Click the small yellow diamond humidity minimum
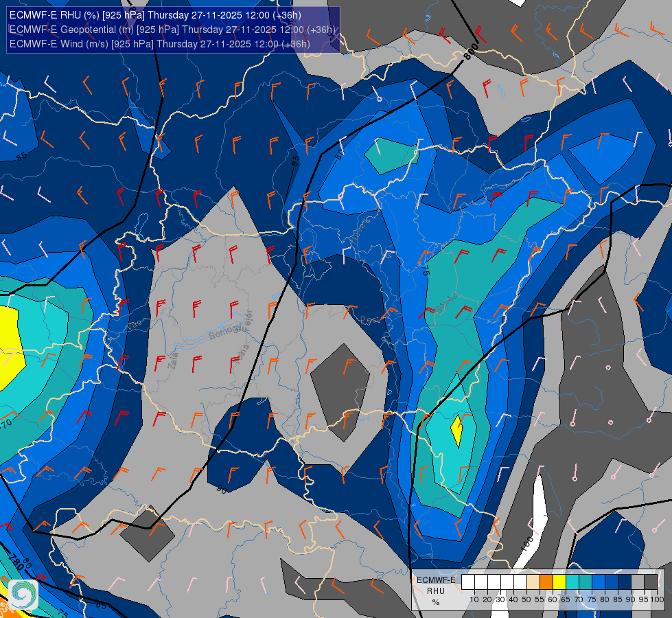 457,431
